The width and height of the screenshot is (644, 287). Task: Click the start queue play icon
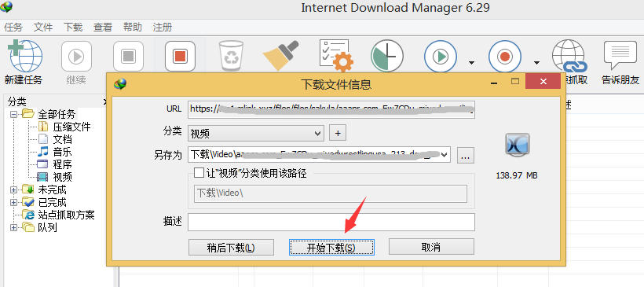(x=441, y=57)
